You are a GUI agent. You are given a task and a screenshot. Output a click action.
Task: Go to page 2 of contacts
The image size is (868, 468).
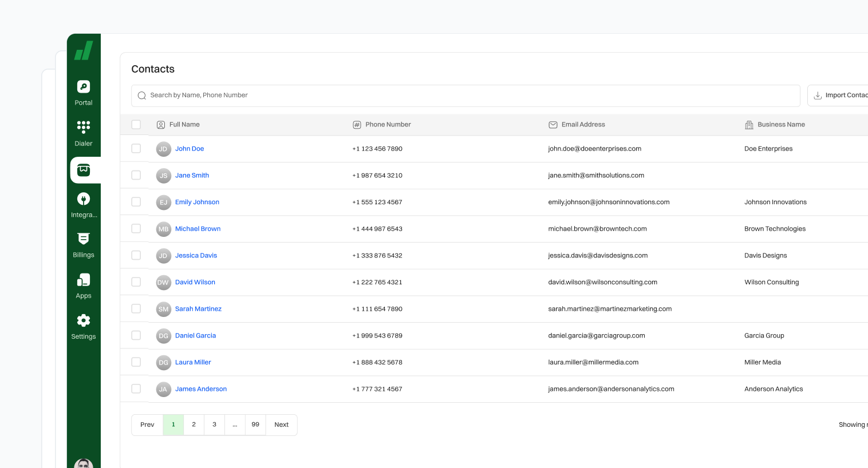point(194,425)
